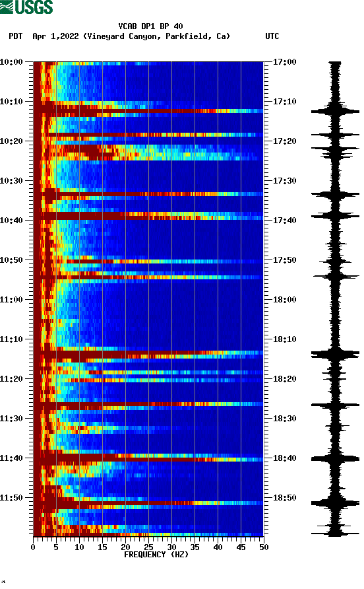This screenshot has width=364, height=589.
Task: Click the '17:20' UTC time label
Action: coord(284,141)
